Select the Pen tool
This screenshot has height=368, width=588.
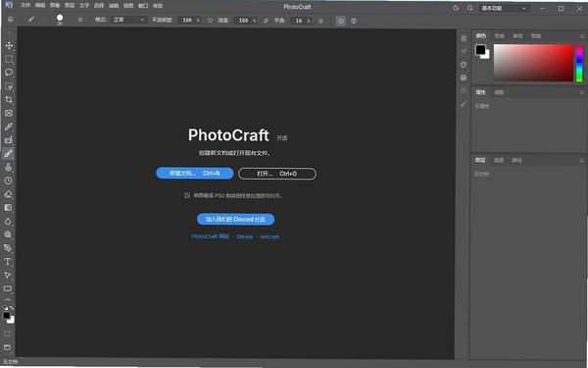tap(8, 248)
